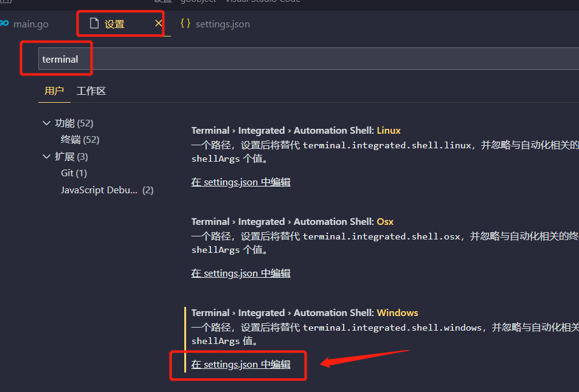Select 功能 (52) category in tree
This screenshot has width=579, height=392.
point(74,123)
